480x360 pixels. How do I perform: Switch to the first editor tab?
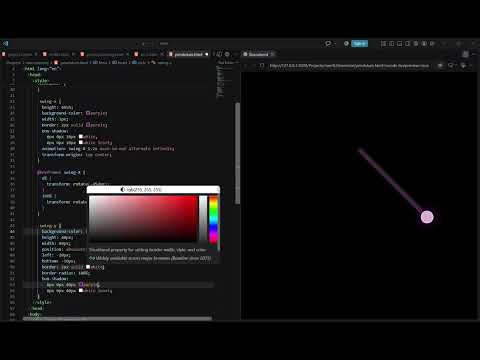[20, 54]
